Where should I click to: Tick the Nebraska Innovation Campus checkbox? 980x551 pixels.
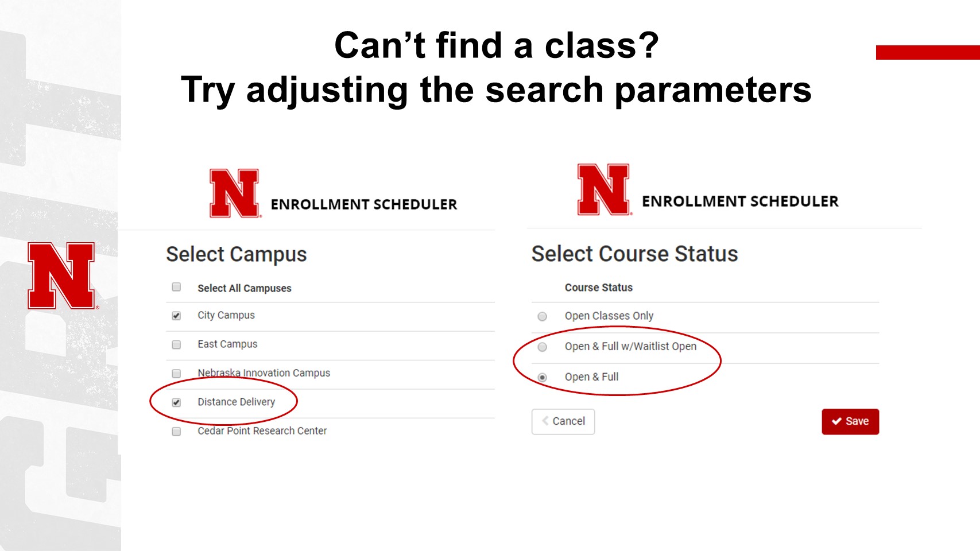click(176, 374)
